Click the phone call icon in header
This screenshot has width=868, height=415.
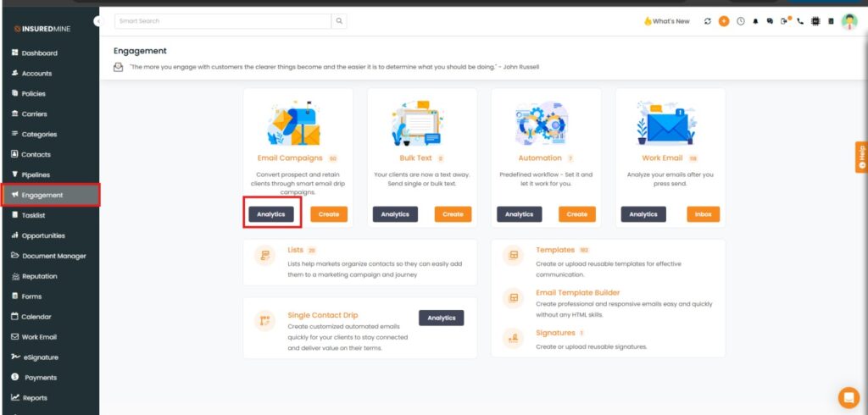tap(800, 21)
